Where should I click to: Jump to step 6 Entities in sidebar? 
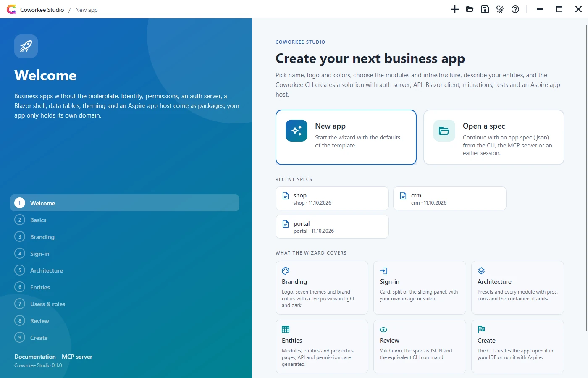tap(125, 287)
